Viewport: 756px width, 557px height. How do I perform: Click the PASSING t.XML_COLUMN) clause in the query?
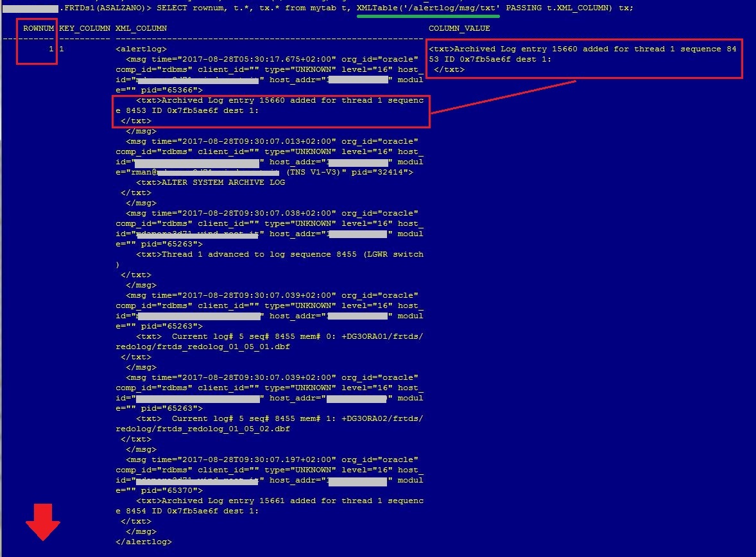[x=559, y=8]
